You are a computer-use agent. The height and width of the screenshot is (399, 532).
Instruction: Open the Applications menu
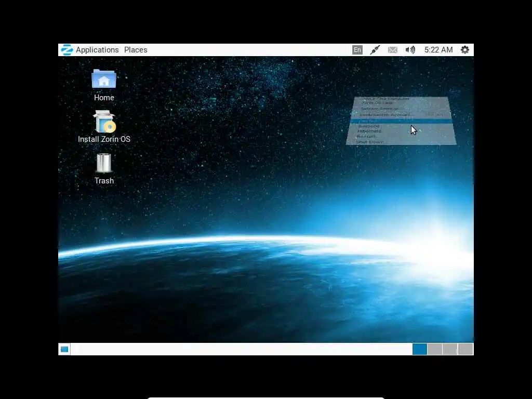97,50
